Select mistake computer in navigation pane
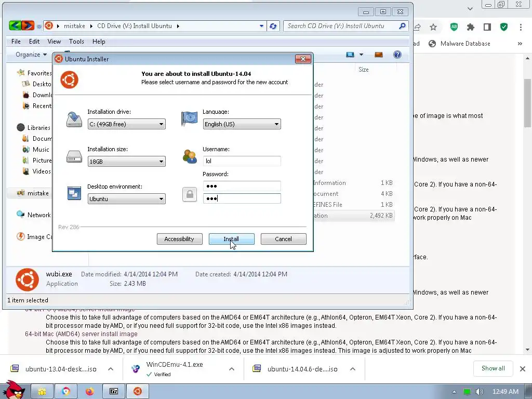This screenshot has width=532, height=399. click(33, 193)
